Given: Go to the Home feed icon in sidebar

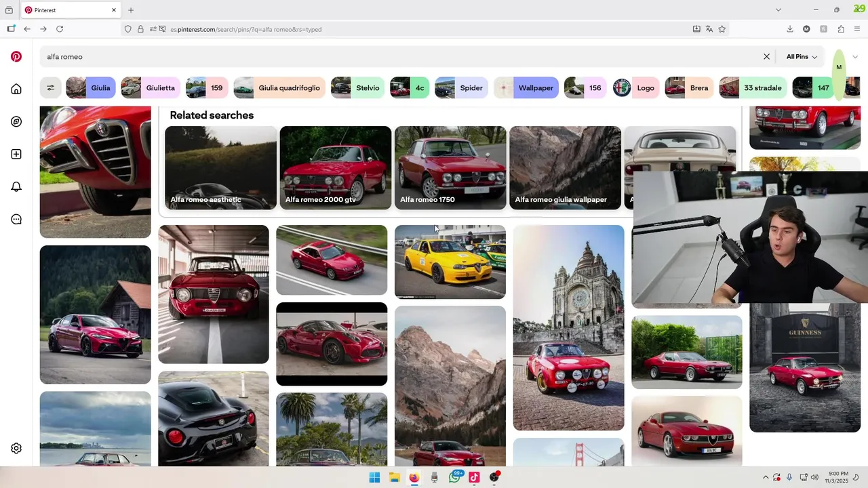Looking at the screenshot, I should (16, 89).
